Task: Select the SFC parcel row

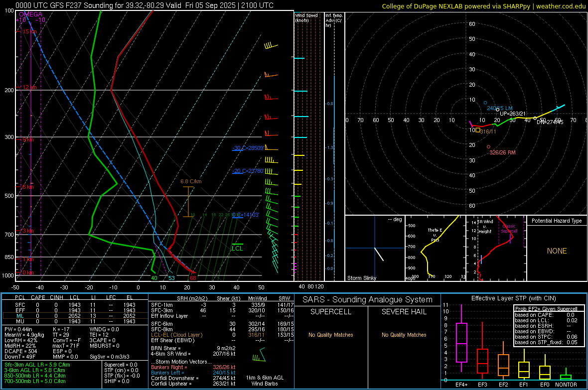Action: point(75,305)
